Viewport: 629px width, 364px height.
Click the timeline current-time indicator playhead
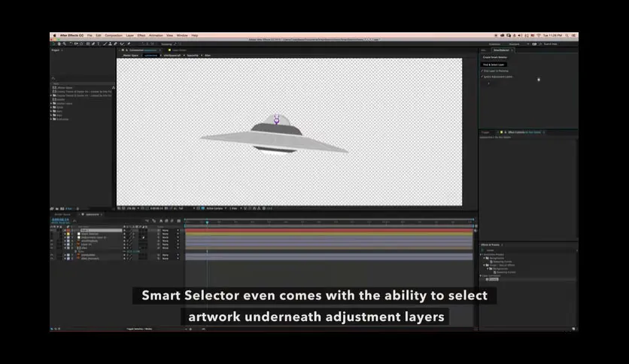pyautogui.click(x=207, y=222)
